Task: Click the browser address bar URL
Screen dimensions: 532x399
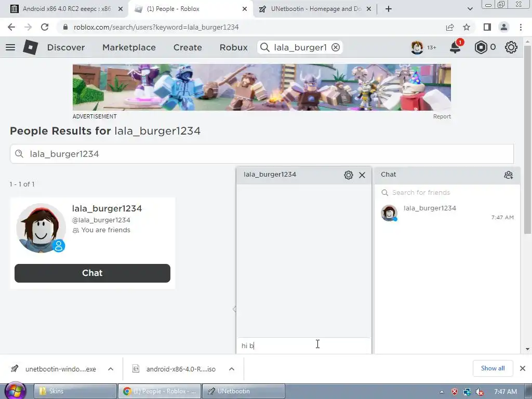Action: pyautogui.click(x=156, y=27)
